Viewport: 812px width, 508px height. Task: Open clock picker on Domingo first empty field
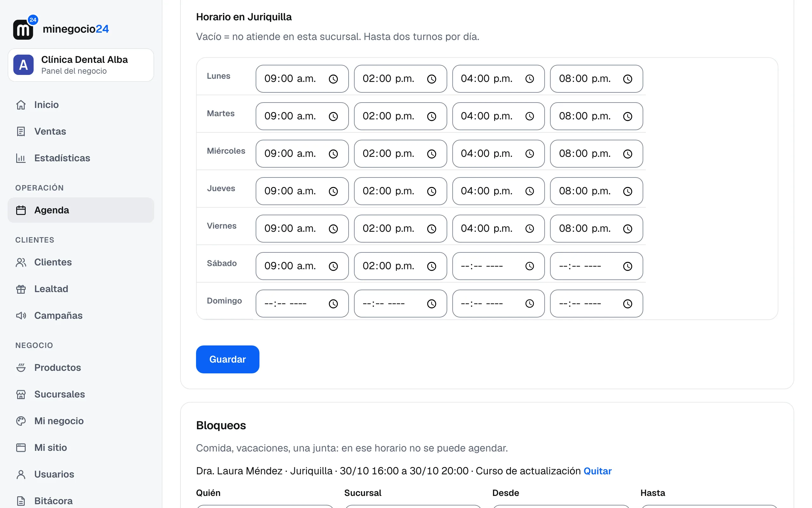(x=333, y=304)
